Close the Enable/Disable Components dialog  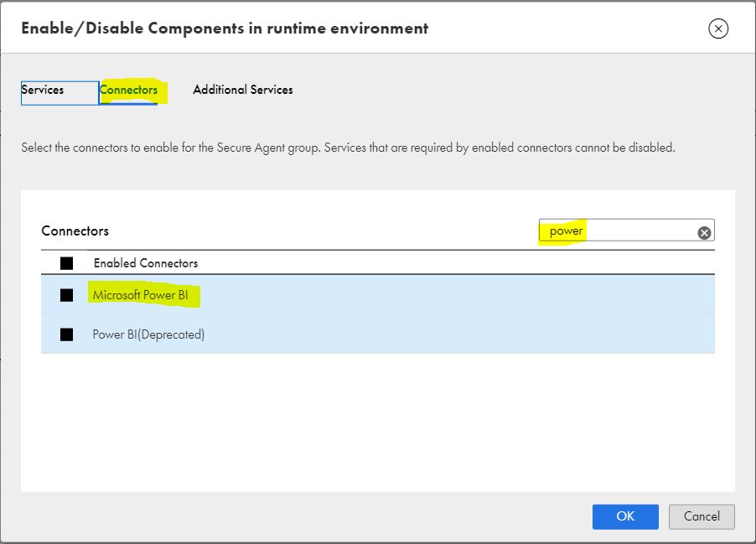click(x=718, y=28)
